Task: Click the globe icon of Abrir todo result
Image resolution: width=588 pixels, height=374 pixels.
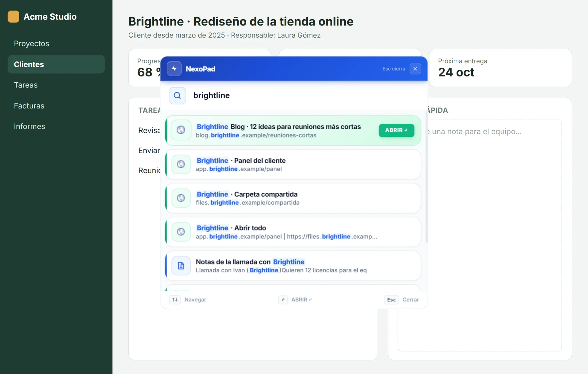Action: 181,232
